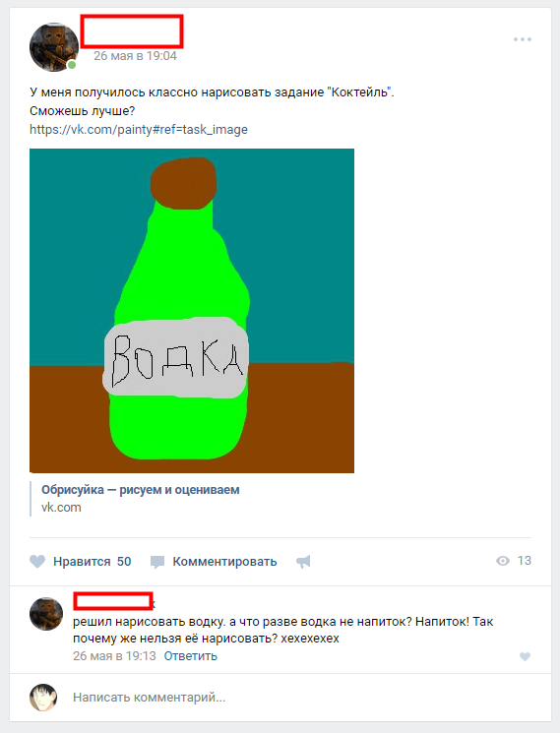Open the "Обрисуйка — рисуем и оцениваем" link title
The width and height of the screenshot is (560, 733).
pyautogui.click(x=140, y=490)
